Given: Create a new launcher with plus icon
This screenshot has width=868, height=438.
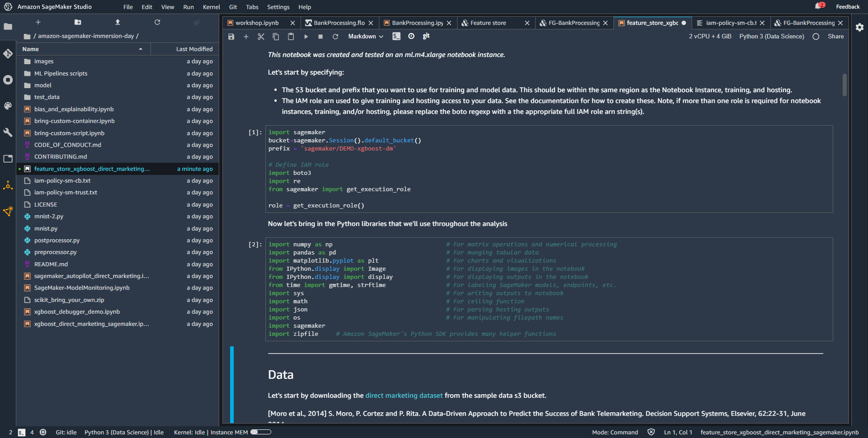Looking at the screenshot, I should coord(38,22).
